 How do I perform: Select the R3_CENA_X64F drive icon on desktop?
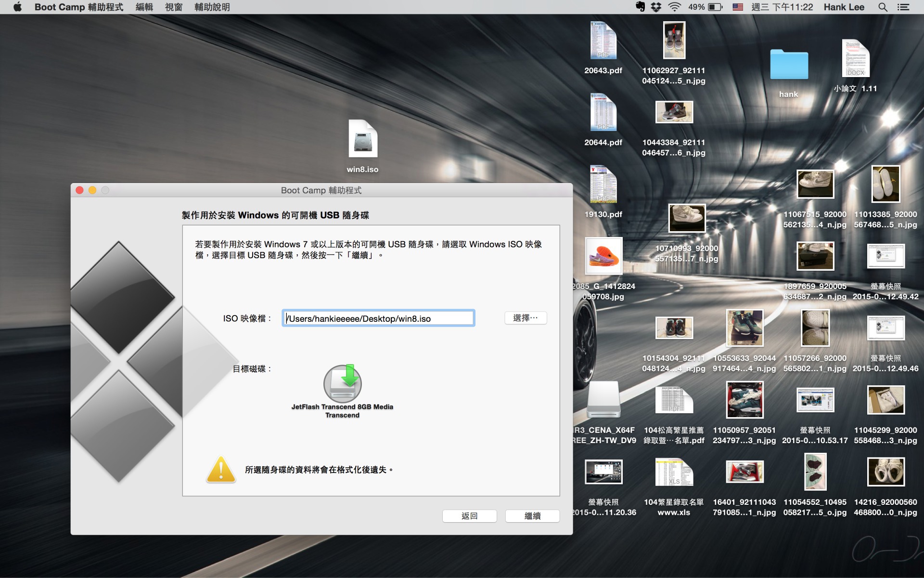[x=603, y=400]
